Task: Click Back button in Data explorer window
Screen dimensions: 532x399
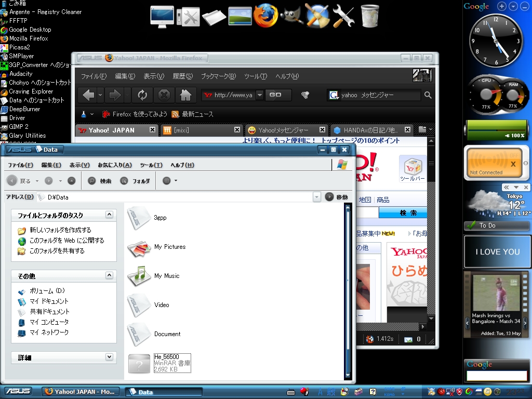Action: click(x=19, y=181)
